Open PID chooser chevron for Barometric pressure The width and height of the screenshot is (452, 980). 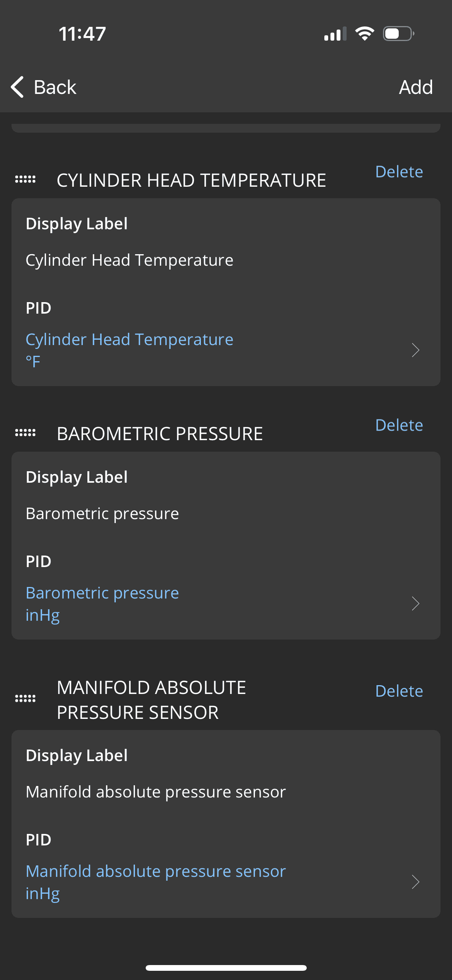pyautogui.click(x=415, y=603)
